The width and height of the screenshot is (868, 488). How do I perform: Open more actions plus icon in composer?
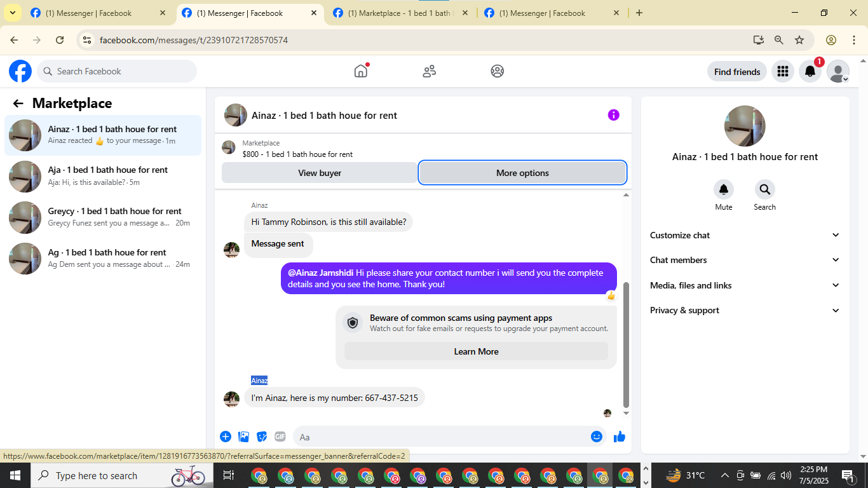pos(226,437)
